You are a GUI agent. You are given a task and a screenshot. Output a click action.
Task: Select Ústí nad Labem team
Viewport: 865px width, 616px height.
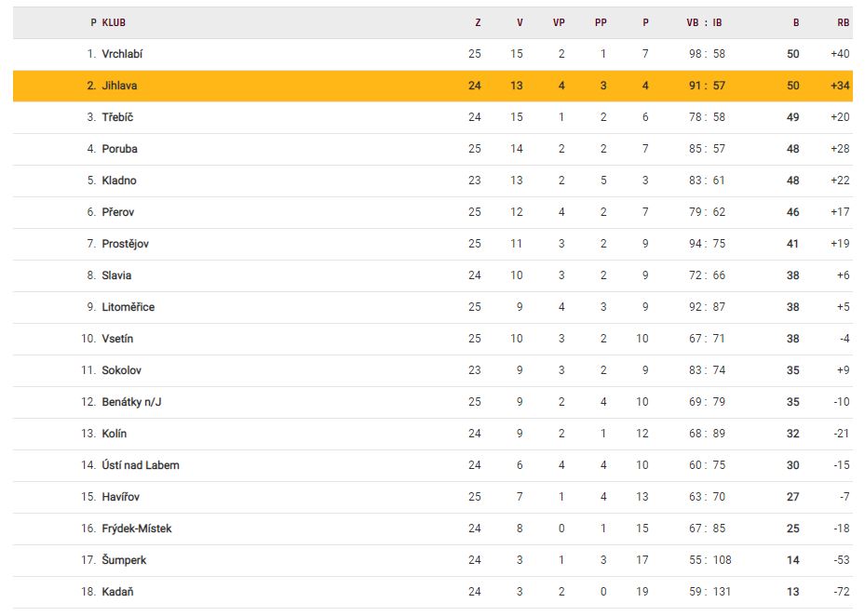[x=141, y=465]
